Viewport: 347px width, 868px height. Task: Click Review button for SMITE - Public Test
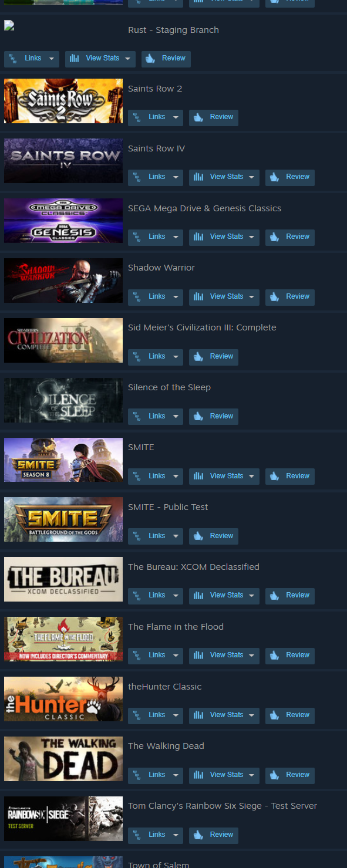coord(214,536)
